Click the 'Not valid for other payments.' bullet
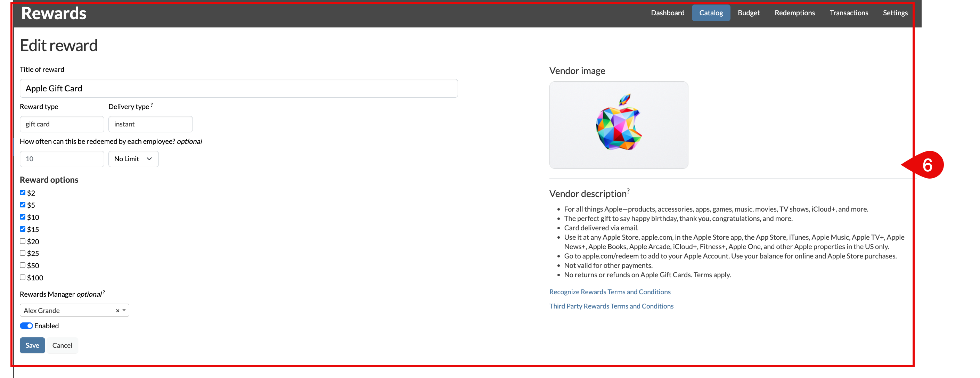The height and width of the screenshot is (378, 980). point(608,265)
